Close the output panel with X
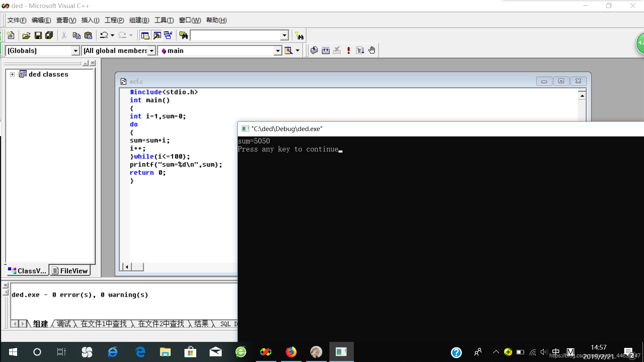Image resolution: width=644 pixels, height=362 pixels. pos(5,285)
